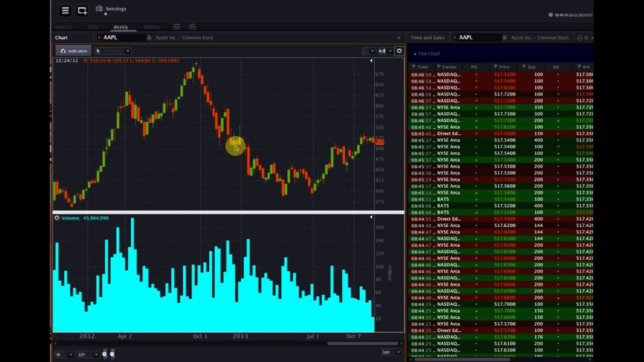The height and width of the screenshot is (362, 644).
Task: Click the Time column filter icon
Action: pyautogui.click(x=414, y=67)
